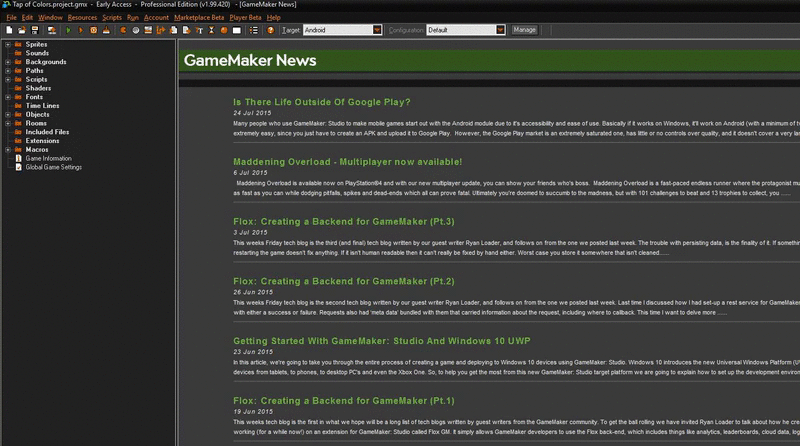The image size is (800, 446).
Task: Create a room with the white rectangle icon
Action: coord(237,30)
